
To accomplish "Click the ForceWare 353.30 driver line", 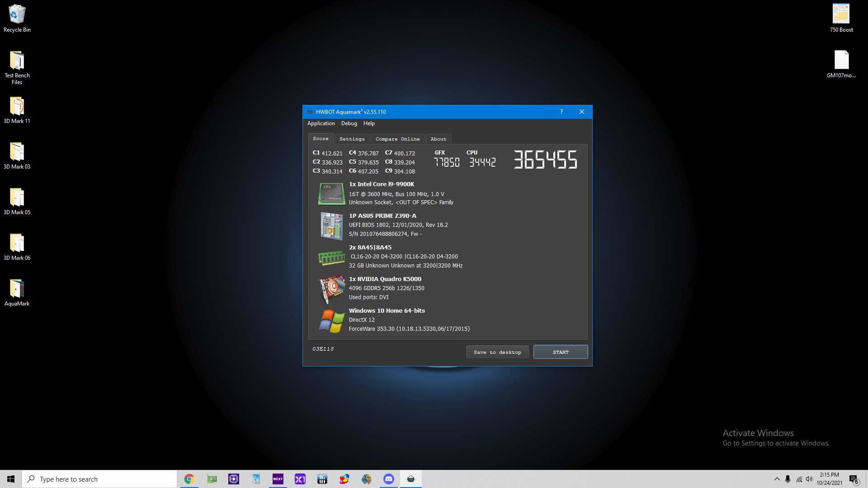I will click(x=409, y=329).
